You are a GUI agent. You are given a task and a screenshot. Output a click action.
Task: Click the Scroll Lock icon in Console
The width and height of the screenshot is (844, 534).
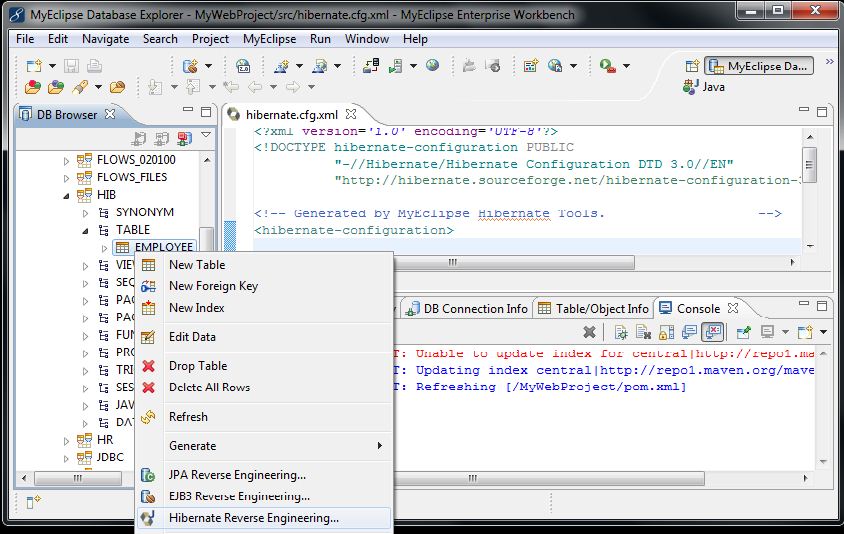coord(666,333)
